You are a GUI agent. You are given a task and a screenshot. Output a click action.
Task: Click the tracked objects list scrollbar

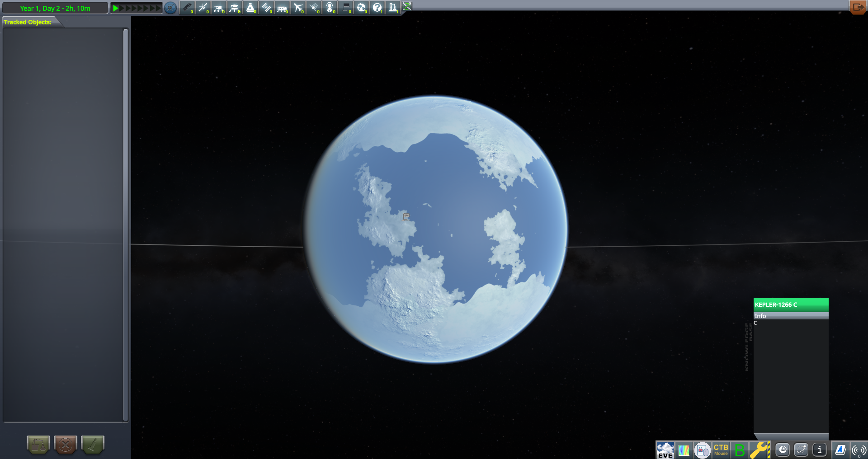point(126,225)
